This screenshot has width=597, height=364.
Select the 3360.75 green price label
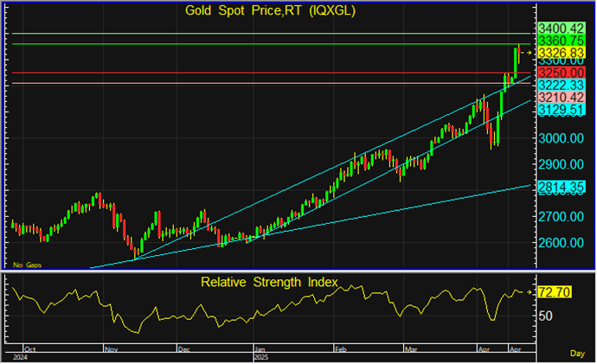[561, 41]
